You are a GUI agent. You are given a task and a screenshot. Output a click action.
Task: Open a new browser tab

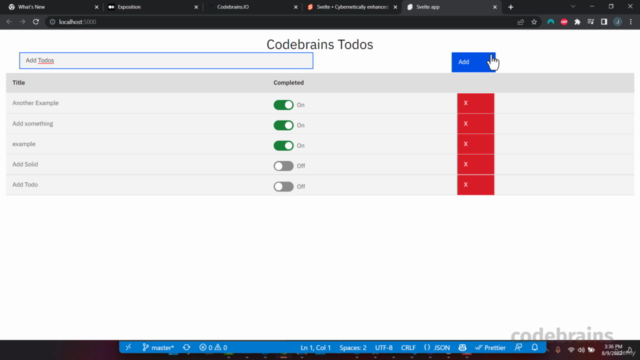pyautogui.click(x=511, y=7)
